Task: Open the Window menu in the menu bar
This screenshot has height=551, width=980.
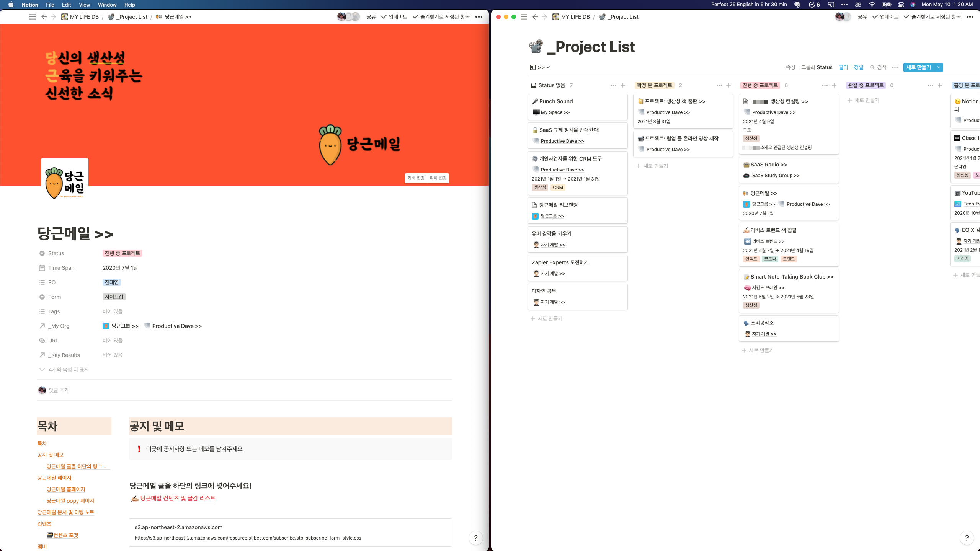Action: click(x=107, y=5)
